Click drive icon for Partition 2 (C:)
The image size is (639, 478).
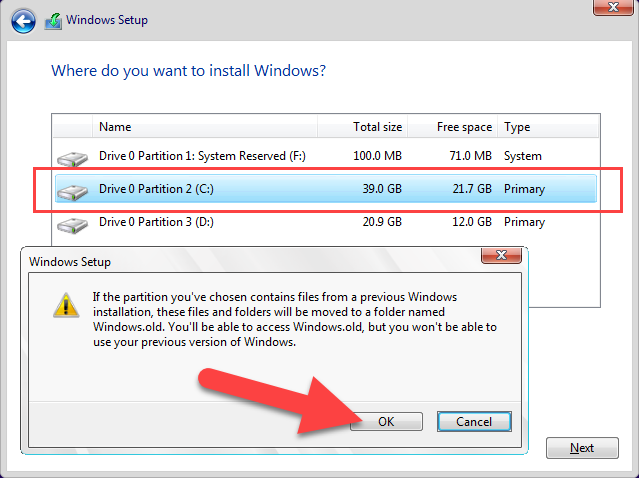point(73,192)
